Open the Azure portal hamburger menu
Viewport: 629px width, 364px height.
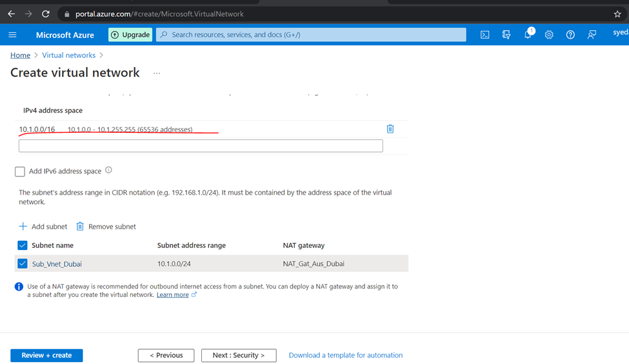tap(12, 35)
